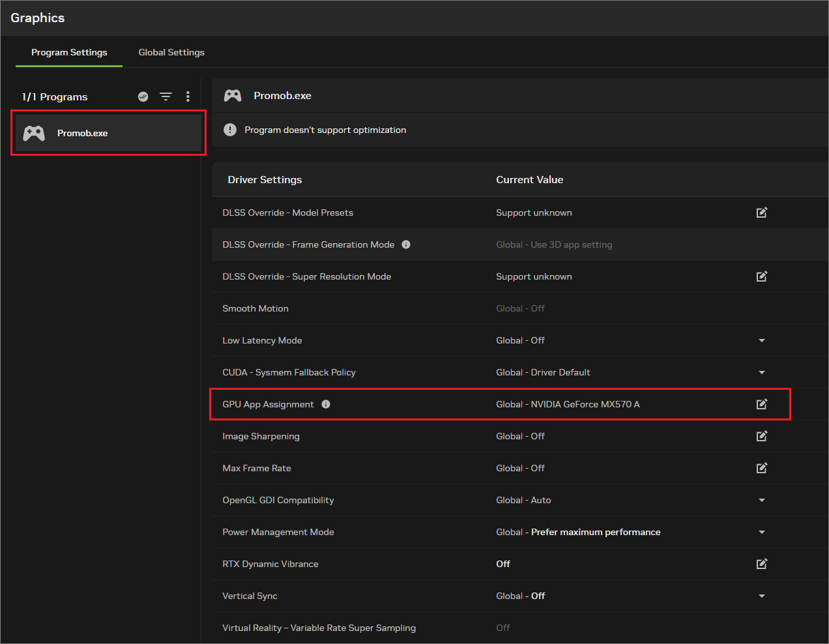The image size is (829, 644).
Task: Edit the Image Sharpening setting
Action: (762, 436)
